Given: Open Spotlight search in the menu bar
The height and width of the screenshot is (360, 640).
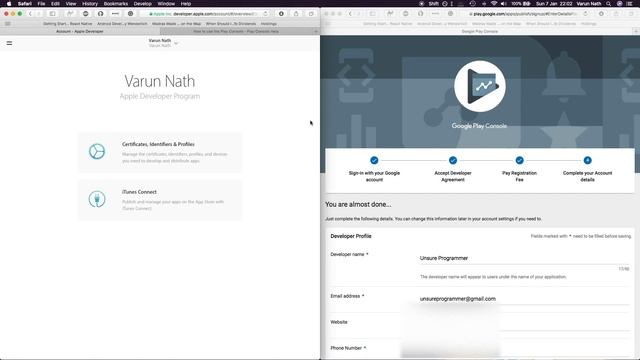Looking at the screenshot, I should coord(609,3).
